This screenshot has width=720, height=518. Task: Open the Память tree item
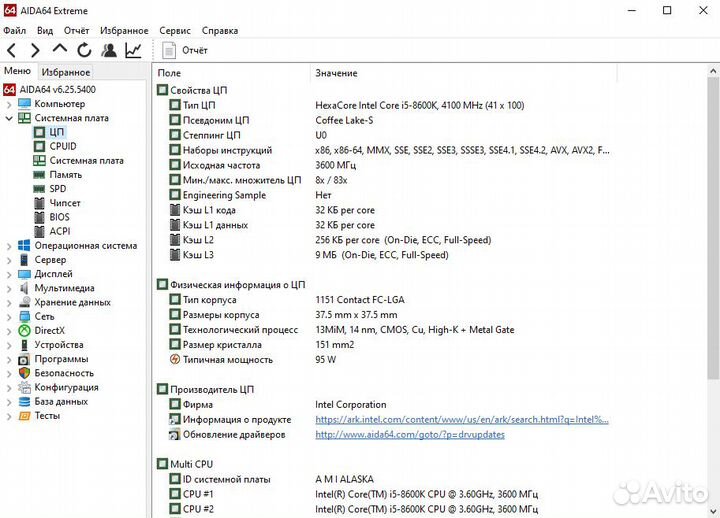(x=58, y=175)
